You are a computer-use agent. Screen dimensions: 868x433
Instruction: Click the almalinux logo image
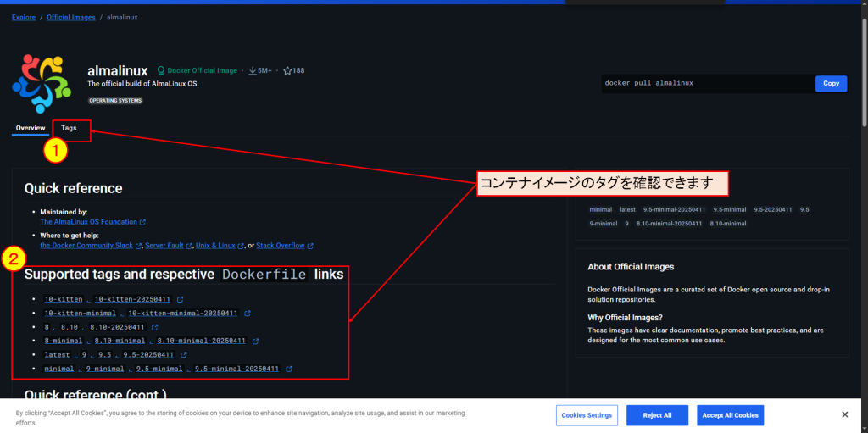pyautogui.click(x=42, y=84)
